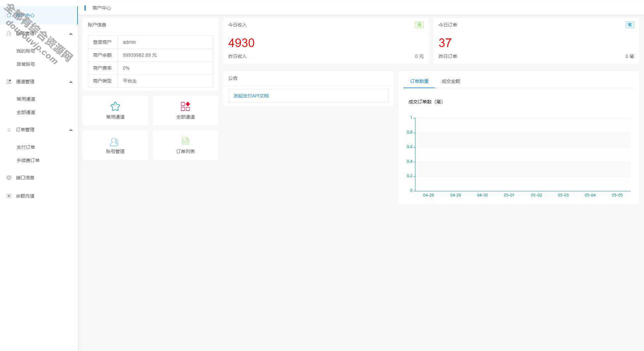Click the 全部通道 shortcut card label
The image size is (644, 351).
[x=186, y=117]
